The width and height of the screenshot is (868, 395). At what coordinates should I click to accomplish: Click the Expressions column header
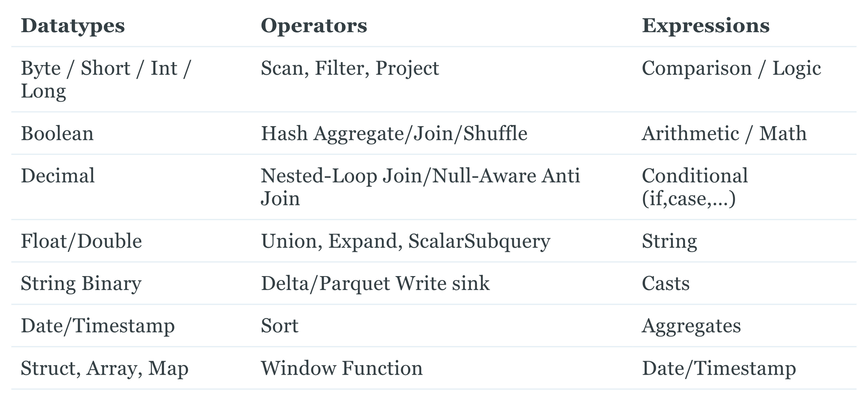706,26
